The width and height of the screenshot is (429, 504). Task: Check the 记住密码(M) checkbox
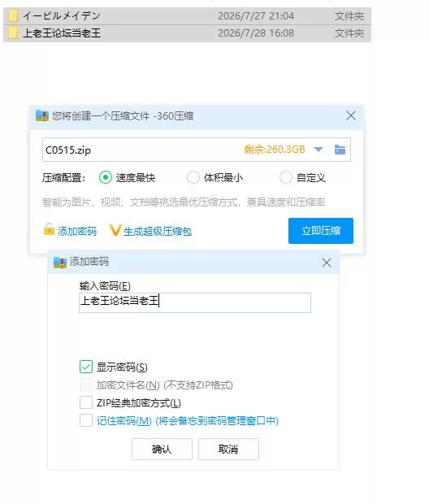coord(86,420)
